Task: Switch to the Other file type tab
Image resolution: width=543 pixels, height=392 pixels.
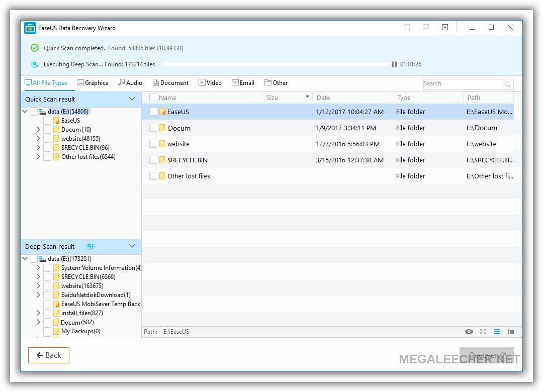Action: pos(276,83)
